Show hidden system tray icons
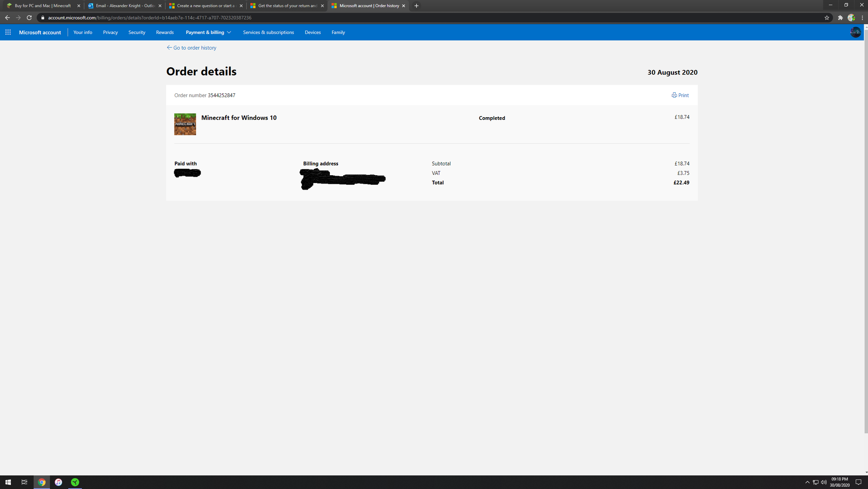Image resolution: width=868 pixels, height=489 pixels. click(807, 482)
